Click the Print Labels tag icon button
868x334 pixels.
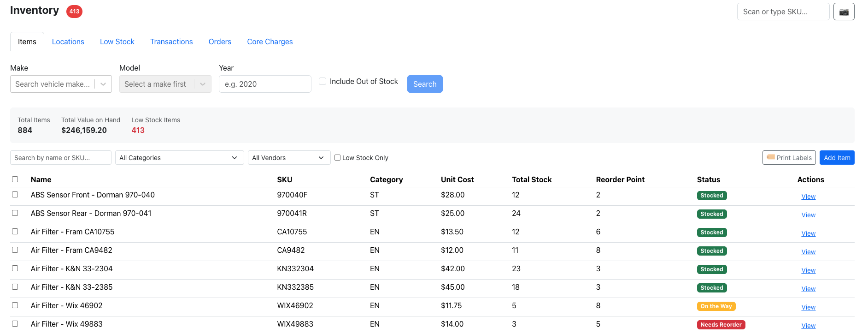pyautogui.click(x=789, y=157)
